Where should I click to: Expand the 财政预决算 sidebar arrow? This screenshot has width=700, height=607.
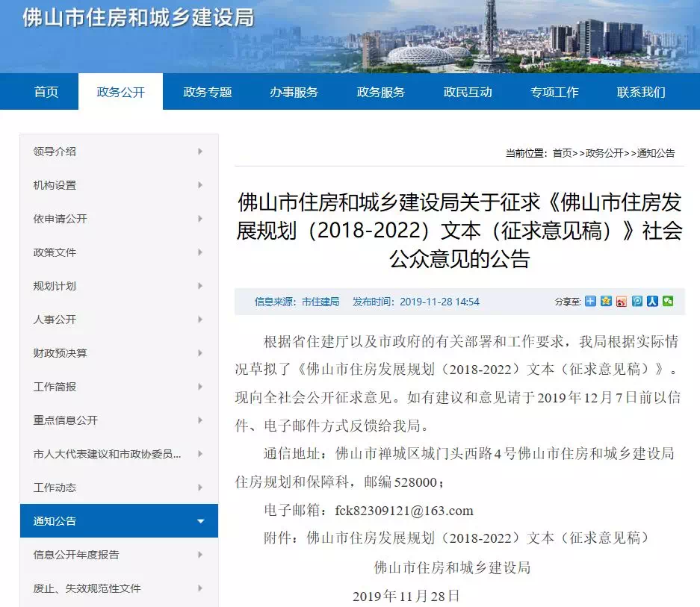pyautogui.click(x=200, y=353)
